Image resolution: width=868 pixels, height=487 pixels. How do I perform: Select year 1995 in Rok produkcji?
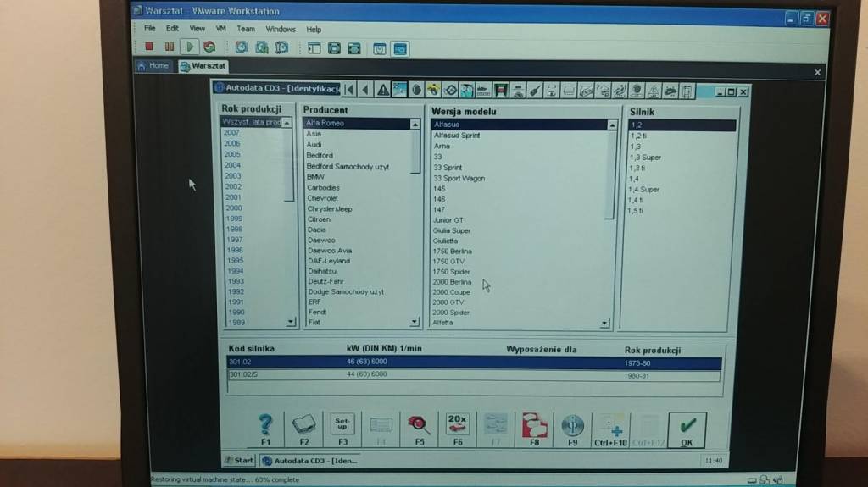point(236,261)
